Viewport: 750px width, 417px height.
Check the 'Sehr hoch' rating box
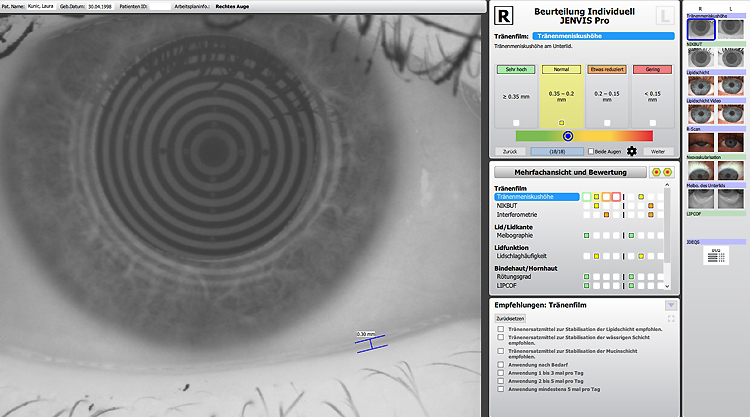coord(516,123)
